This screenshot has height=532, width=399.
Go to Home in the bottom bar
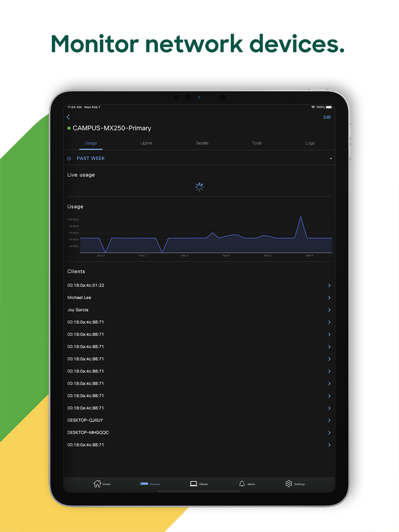click(101, 484)
